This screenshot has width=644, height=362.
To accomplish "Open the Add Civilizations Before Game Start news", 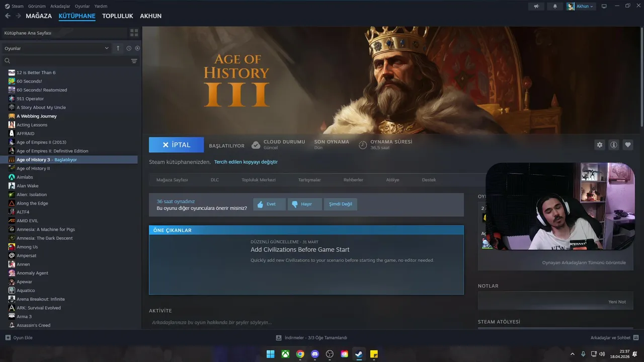I will [x=300, y=249].
